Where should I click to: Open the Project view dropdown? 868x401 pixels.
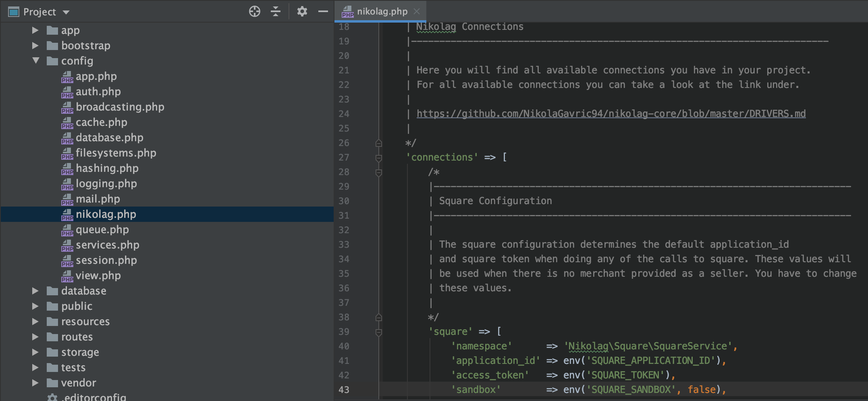point(66,12)
